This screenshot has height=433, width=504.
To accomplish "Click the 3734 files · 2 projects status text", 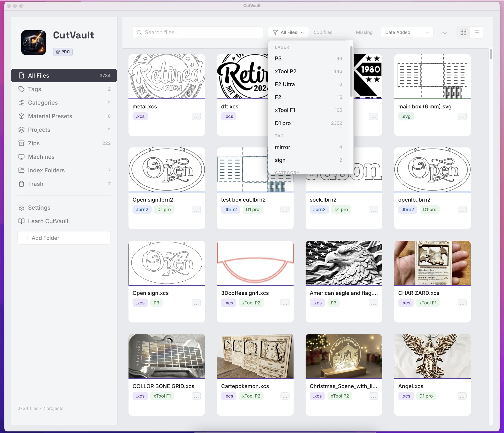I will 40,408.
